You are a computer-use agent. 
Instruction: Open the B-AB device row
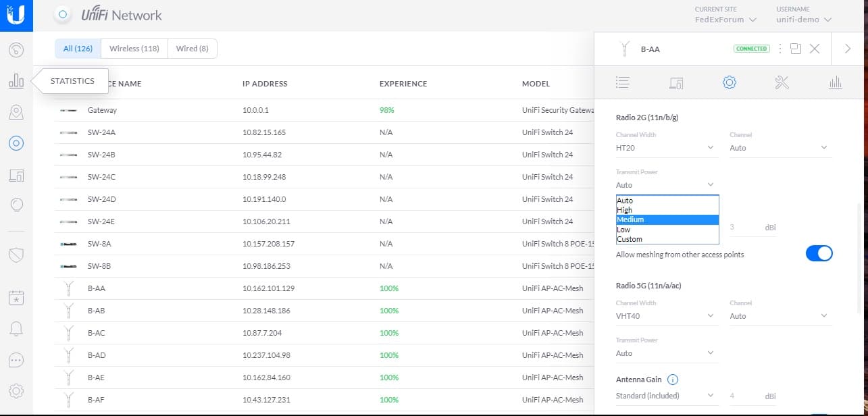pyautogui.click(x=324, y=311)
